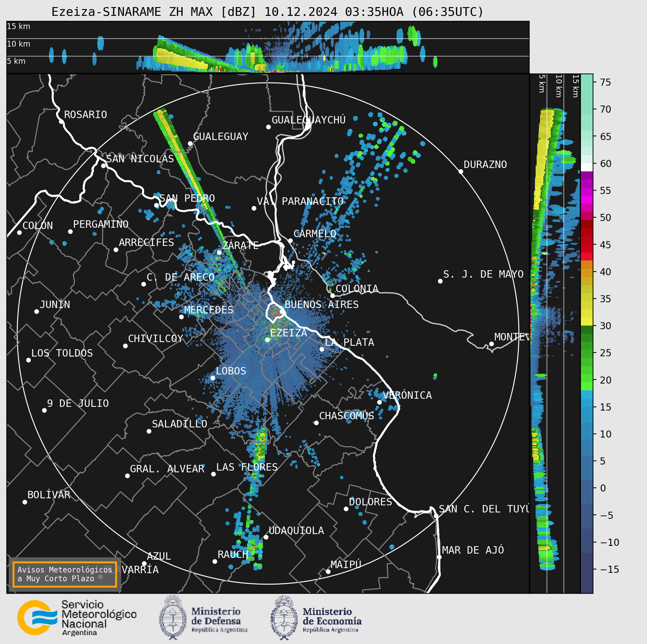Viewport: 647px width, 644px height.
Task: Click the LOBOS label
Action: pos(231,371)
